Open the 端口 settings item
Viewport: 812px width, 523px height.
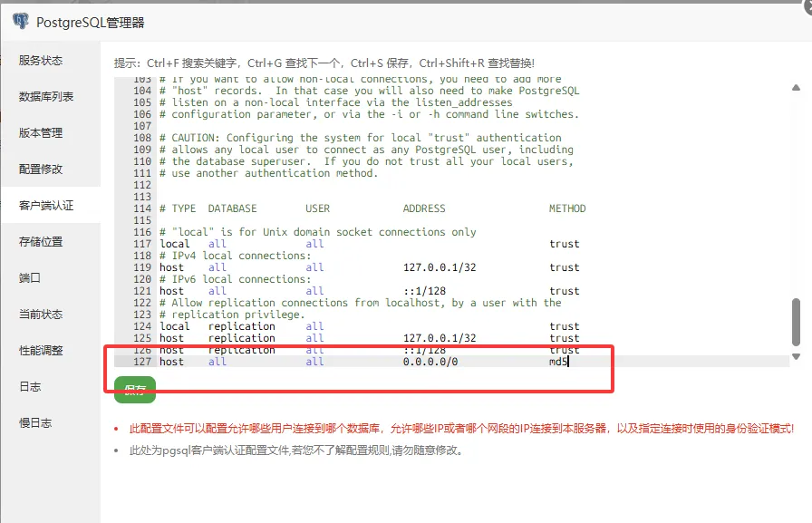coord(30,278)
